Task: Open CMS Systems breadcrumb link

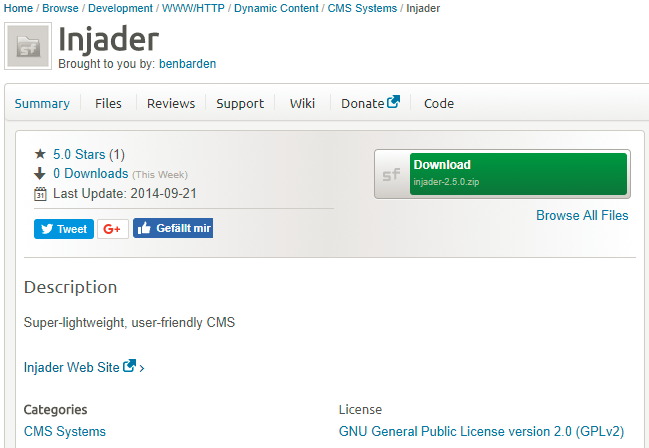Action: (362, 8)
